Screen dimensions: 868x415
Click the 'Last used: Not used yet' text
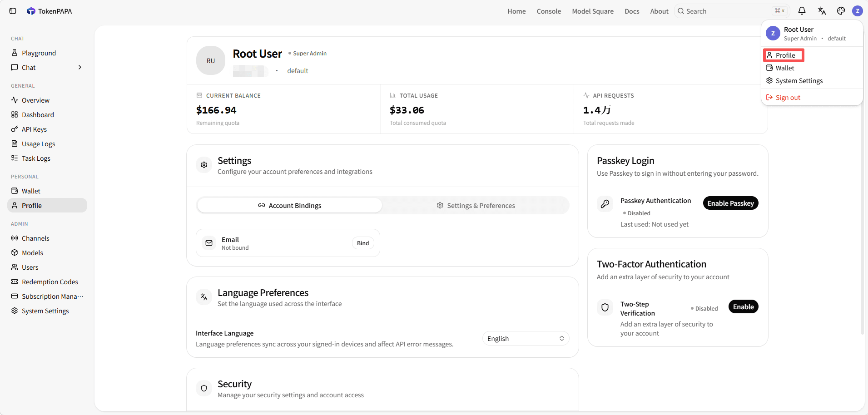click(655, 224)
